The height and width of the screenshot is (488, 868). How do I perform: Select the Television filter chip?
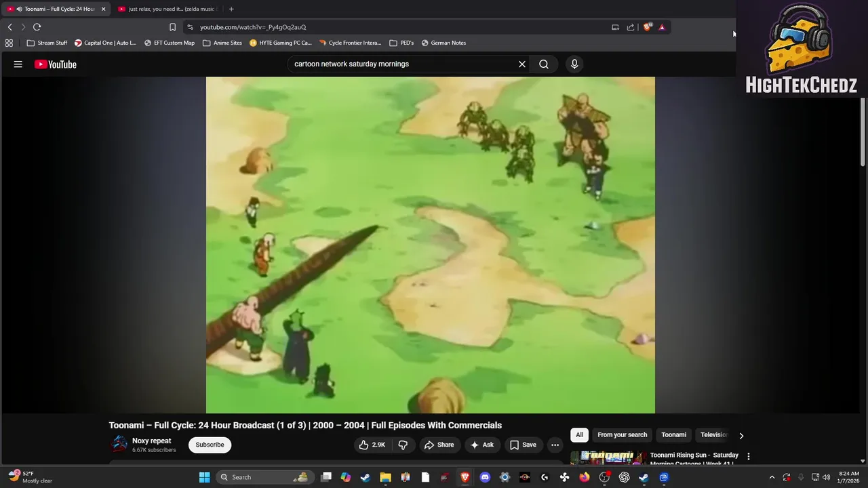coord(713,434)
